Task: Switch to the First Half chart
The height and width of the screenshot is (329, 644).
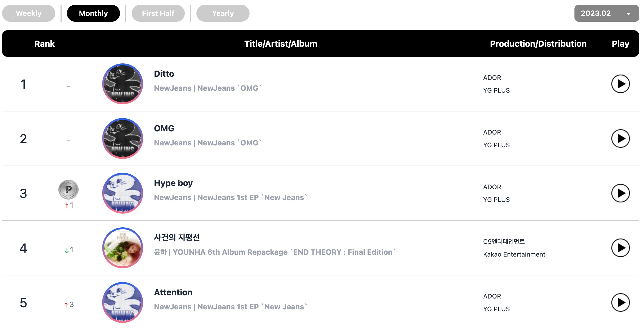Action: 158,13
